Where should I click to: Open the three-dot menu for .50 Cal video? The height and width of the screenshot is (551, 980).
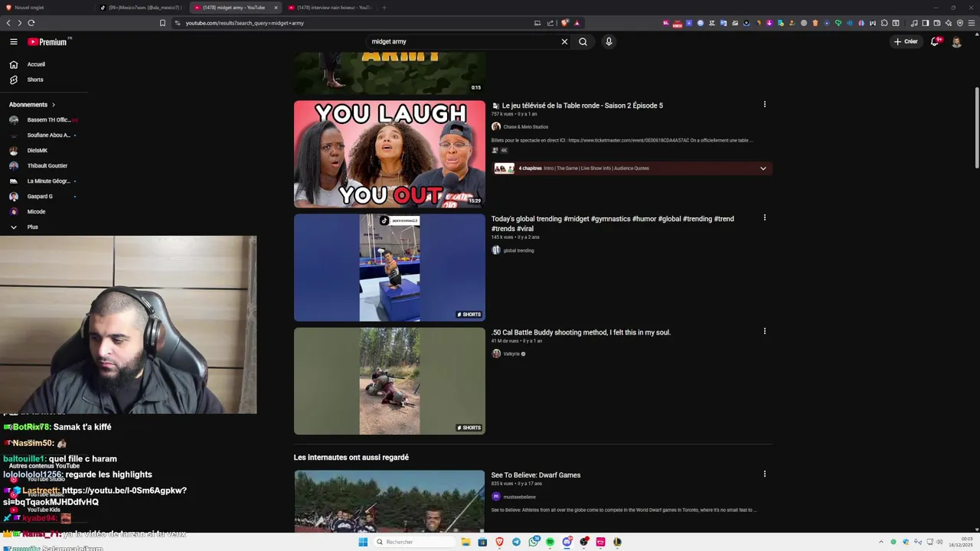[x=764, y=331]
